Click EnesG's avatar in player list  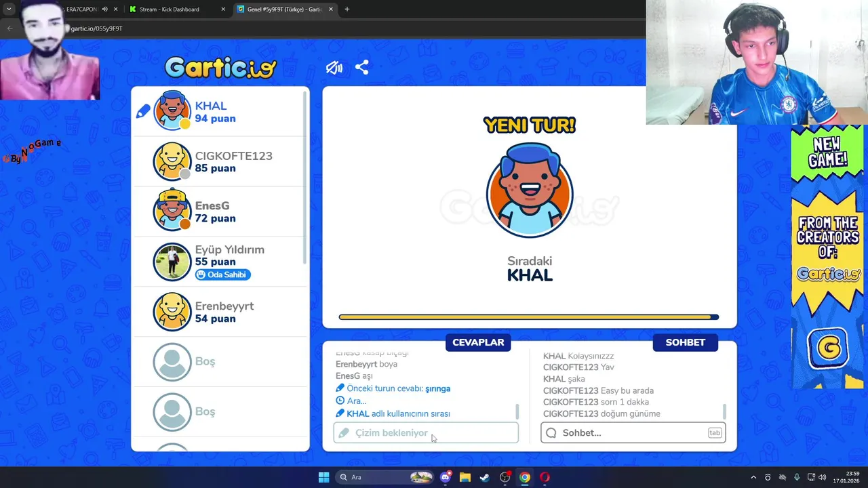(172, 211)
